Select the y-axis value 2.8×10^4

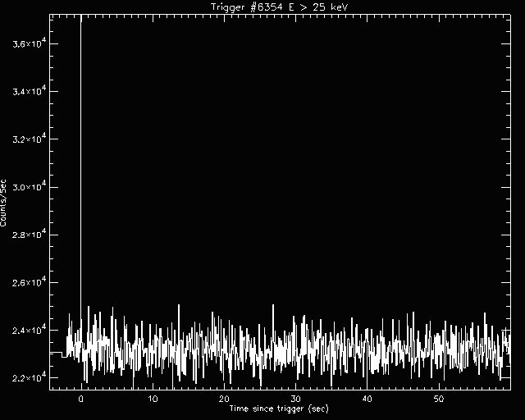[x=30, y=235]
